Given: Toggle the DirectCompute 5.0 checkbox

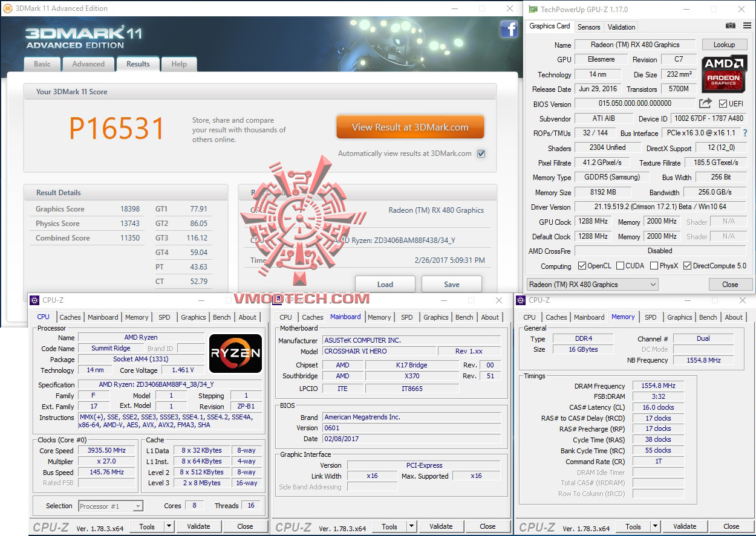Looking at the screenshot, I should tap(687, 265).
